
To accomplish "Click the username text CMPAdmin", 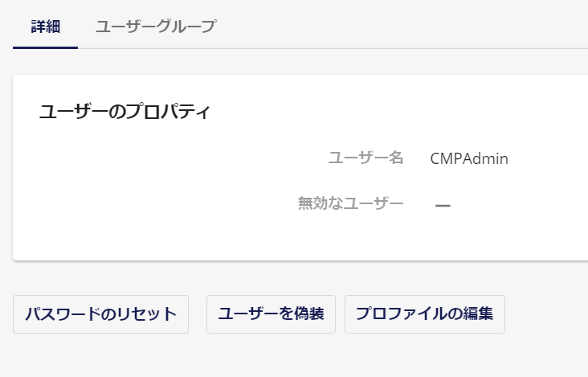I will [469, 158].
